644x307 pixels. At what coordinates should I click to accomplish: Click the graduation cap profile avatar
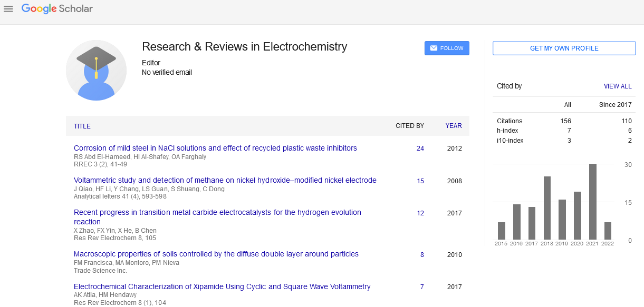click(96, 70)
